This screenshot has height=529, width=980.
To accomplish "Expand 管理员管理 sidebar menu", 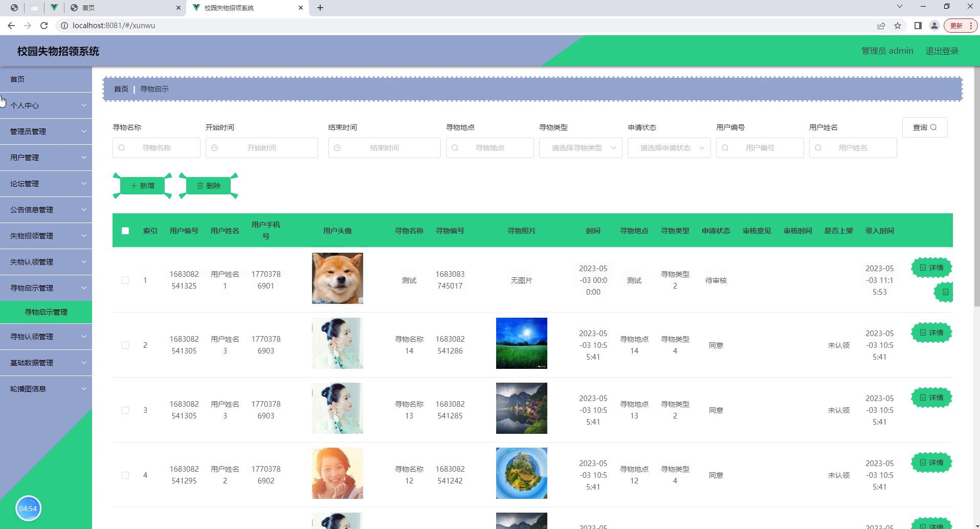I will 46,131.
